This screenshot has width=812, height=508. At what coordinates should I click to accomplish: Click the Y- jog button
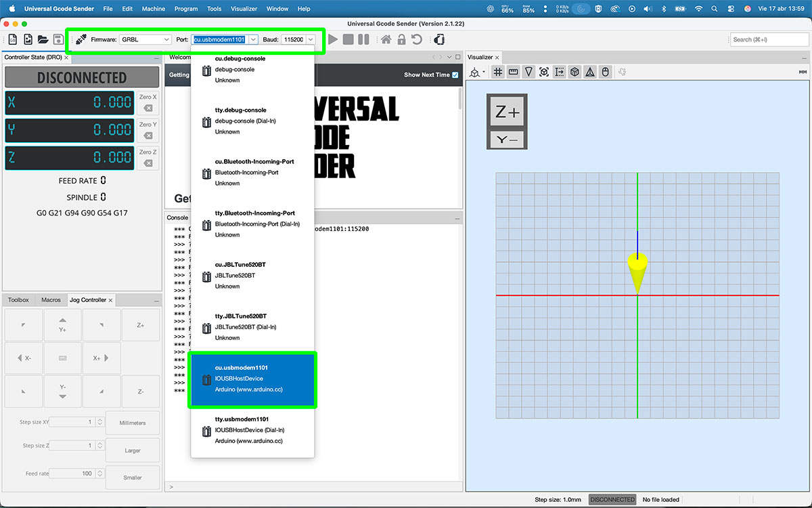[x=62, y=391]
